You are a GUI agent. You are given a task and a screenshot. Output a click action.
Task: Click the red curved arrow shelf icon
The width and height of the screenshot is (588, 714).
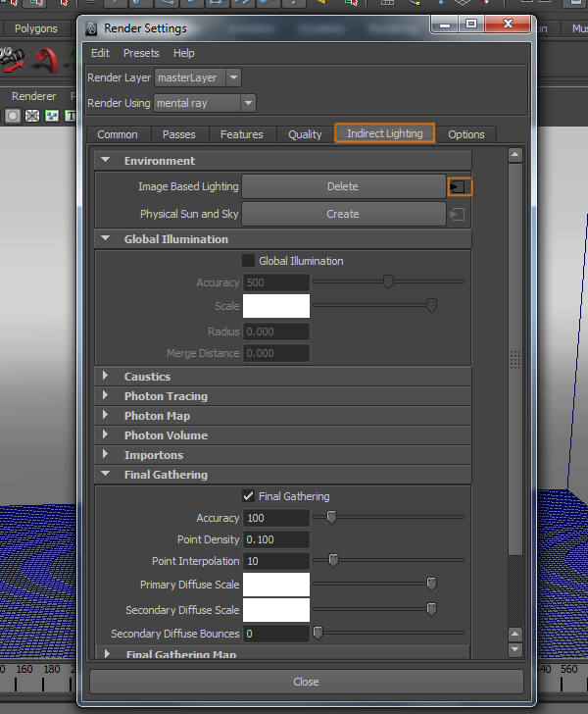tap(44, 62)
